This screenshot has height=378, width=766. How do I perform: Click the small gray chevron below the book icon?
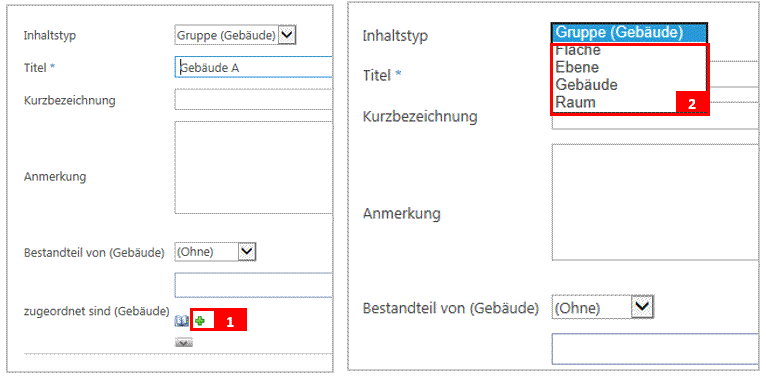coord(184,343)
